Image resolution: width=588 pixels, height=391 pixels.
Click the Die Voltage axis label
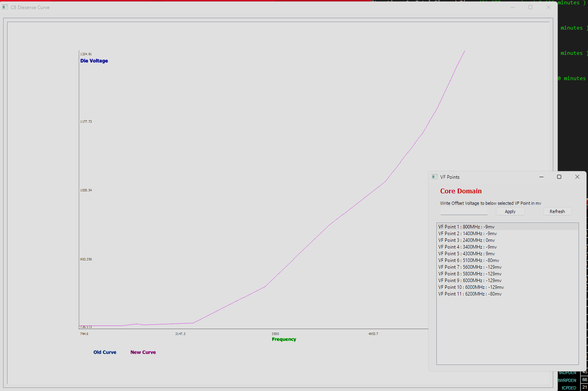click(94, 61)
